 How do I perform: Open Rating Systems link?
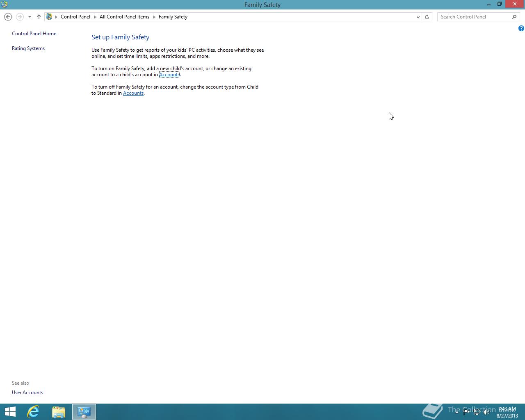point(28,48)
